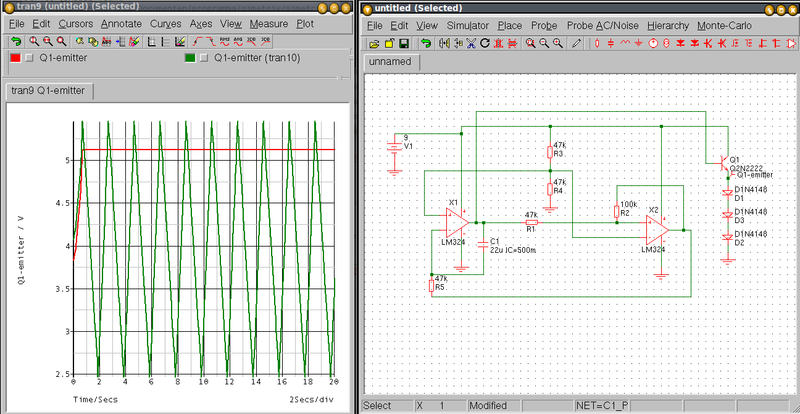
Task: Click the save floppy disk icon
Action: point(403,44)
